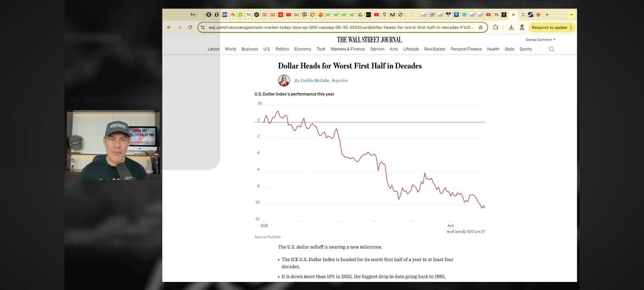Show the browser downloads
Screen dimensions: 644x290
click(511, 27)
